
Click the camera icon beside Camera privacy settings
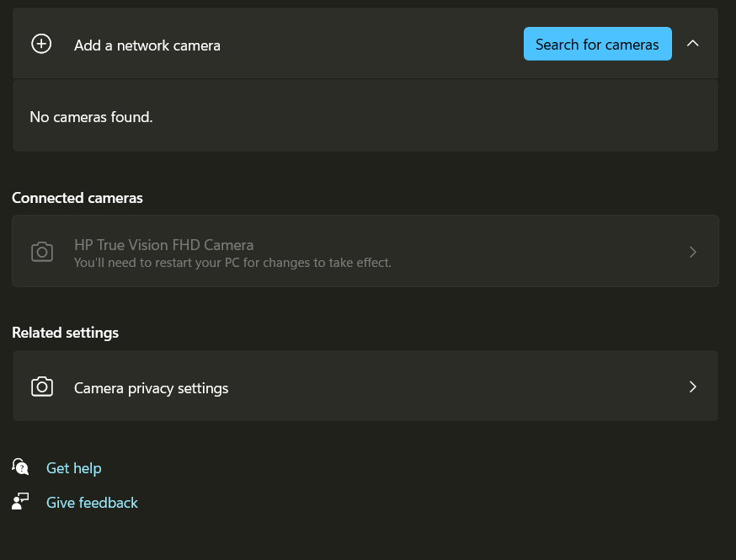click(x=42, y=386)
